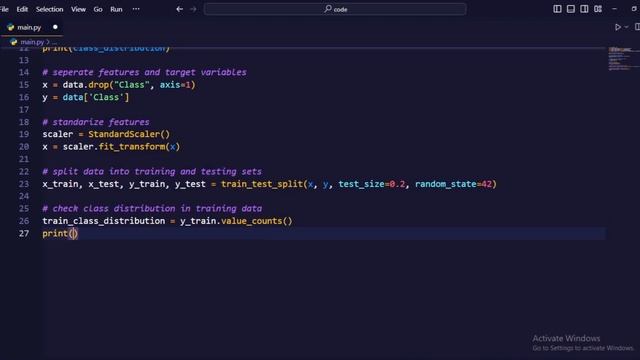Click the unsaved dot on main.py tab

click(x=55, y=27)
